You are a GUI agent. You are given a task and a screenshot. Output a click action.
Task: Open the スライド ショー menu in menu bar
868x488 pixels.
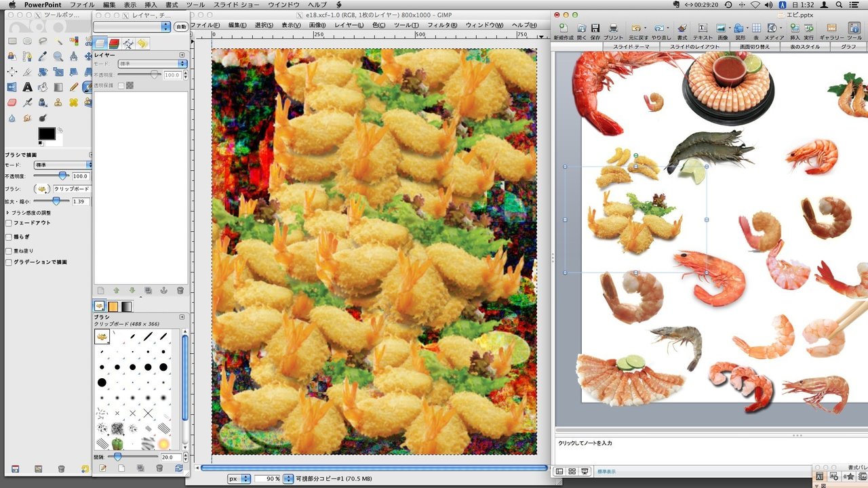pos(236,5)
